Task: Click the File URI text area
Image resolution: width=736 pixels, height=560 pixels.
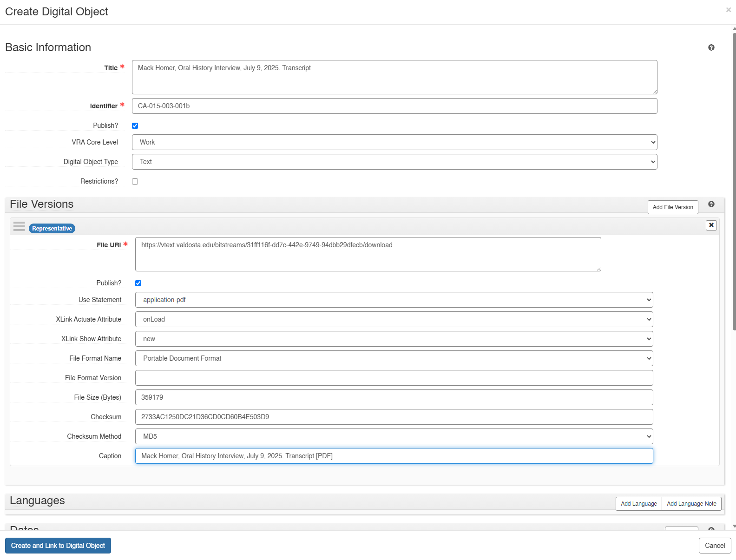Action: 368,254
